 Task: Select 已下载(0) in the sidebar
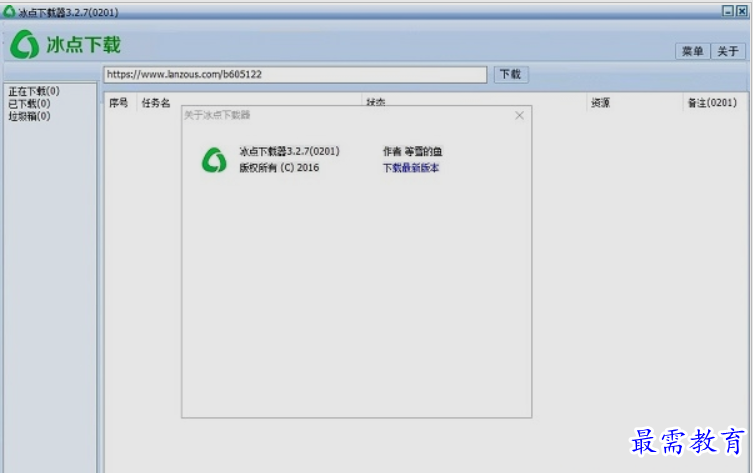tap(29, 103)
